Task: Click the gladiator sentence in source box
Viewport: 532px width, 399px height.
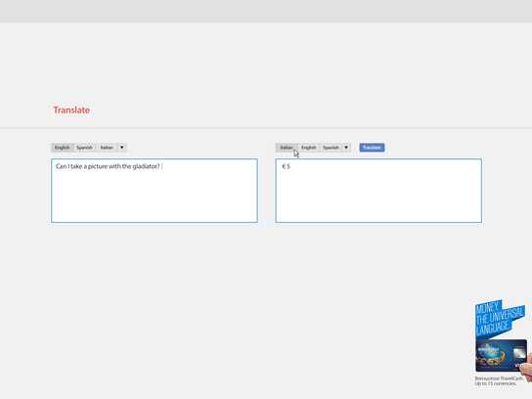Action: (108, 166)
